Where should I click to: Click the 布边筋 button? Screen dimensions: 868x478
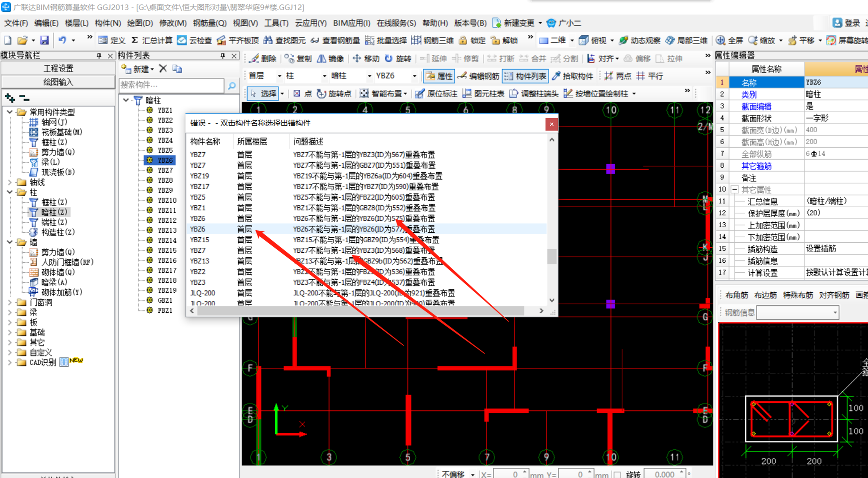coord(765,295)
